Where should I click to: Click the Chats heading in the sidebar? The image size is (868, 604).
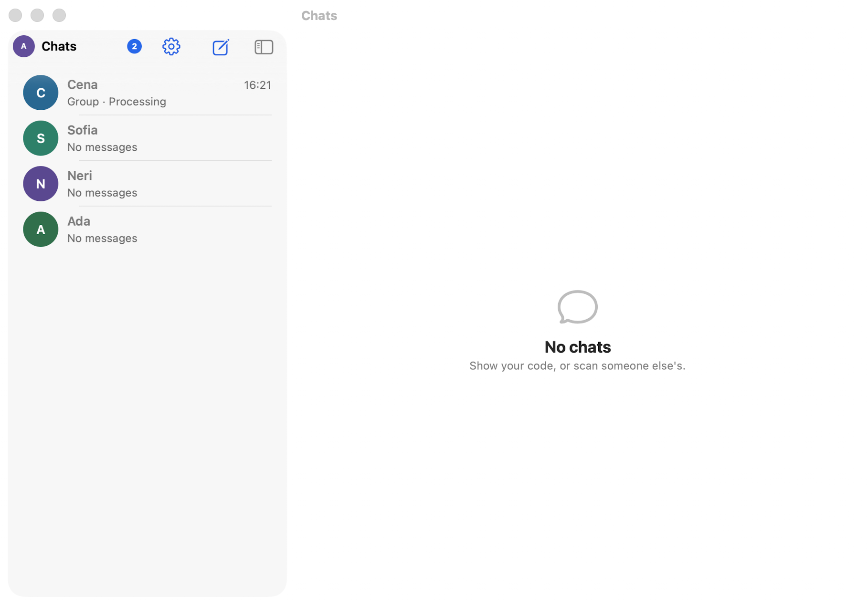[x=59, y=46]
